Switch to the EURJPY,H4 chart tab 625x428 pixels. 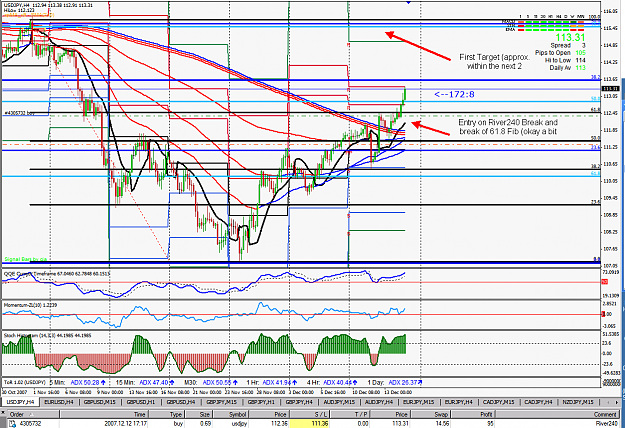tap(459, 402)
